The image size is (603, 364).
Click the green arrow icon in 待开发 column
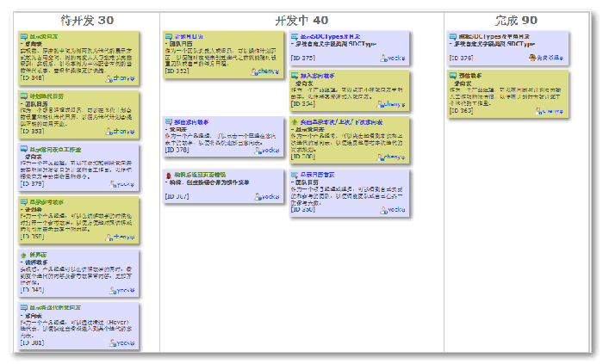click(24, 256)
